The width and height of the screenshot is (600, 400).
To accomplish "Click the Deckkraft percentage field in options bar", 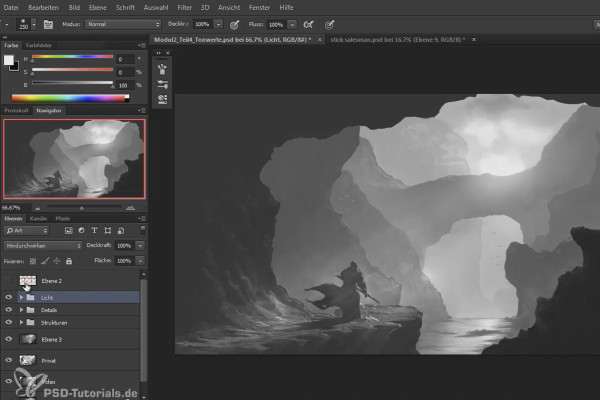I will coord(203,24).
